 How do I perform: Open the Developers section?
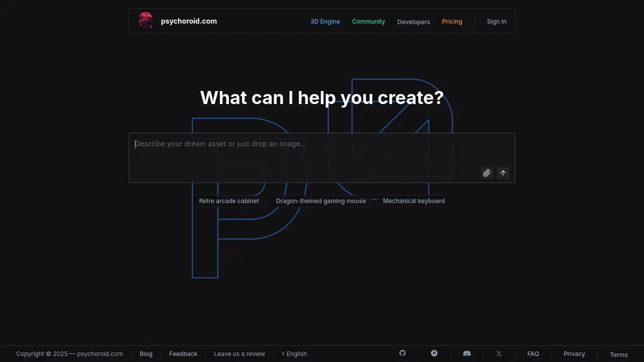pyautogui.click(x=414, y=22)
